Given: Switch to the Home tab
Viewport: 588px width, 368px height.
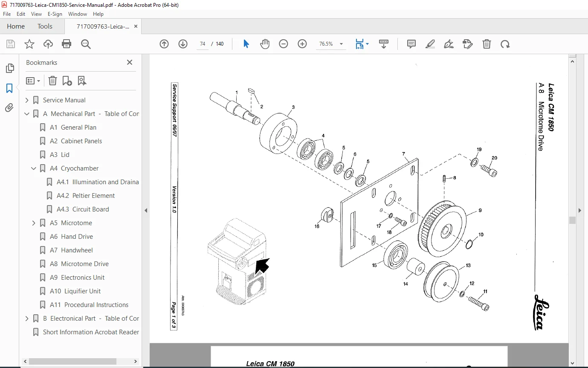Looking at the screenshot, I should coord(16,26).
